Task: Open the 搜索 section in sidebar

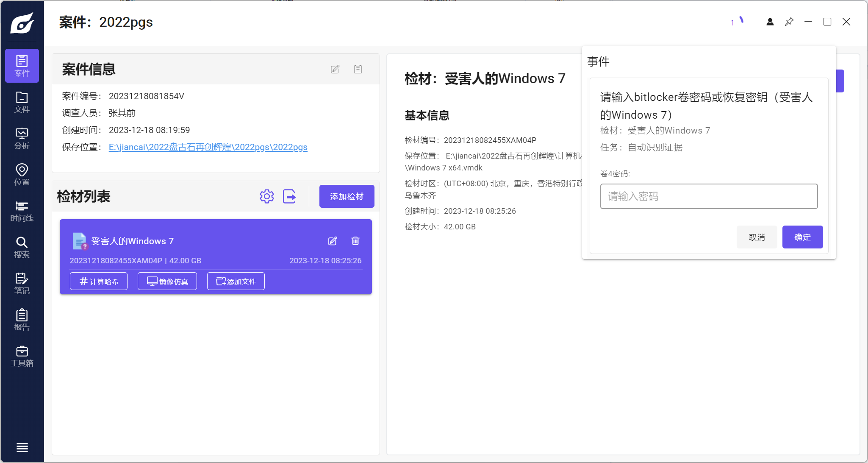Action: (22, 247)
